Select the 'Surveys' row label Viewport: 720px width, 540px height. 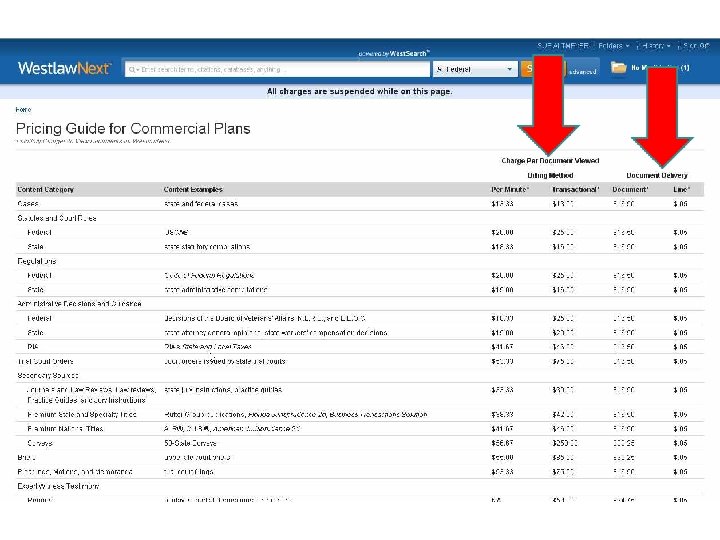[40, 443]
